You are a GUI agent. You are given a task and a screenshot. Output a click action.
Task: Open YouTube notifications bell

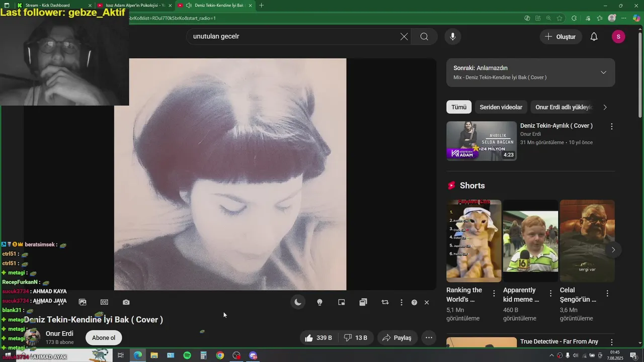tap(594, 37)
